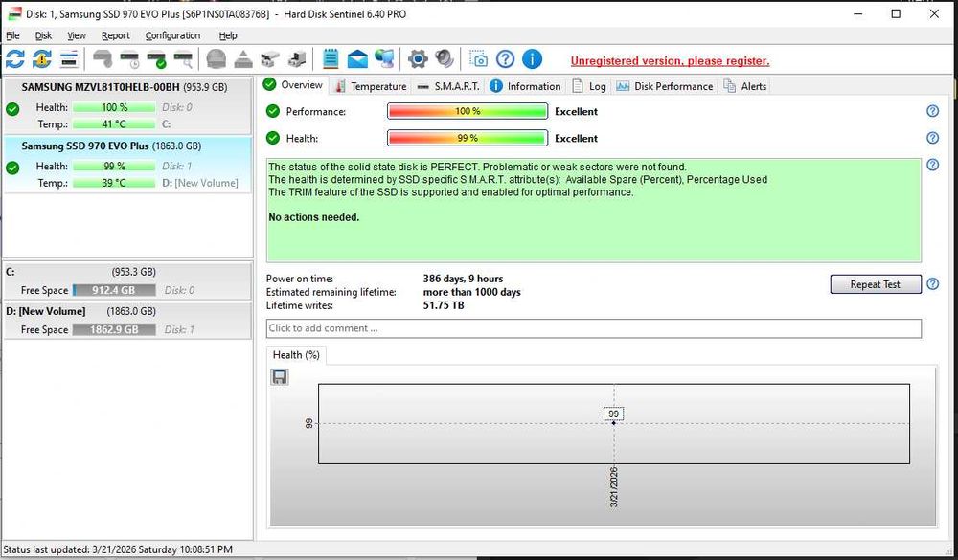Click the 41 °C temperature bar
Screen dimensions: 958x560
click(x=114, y=124)
